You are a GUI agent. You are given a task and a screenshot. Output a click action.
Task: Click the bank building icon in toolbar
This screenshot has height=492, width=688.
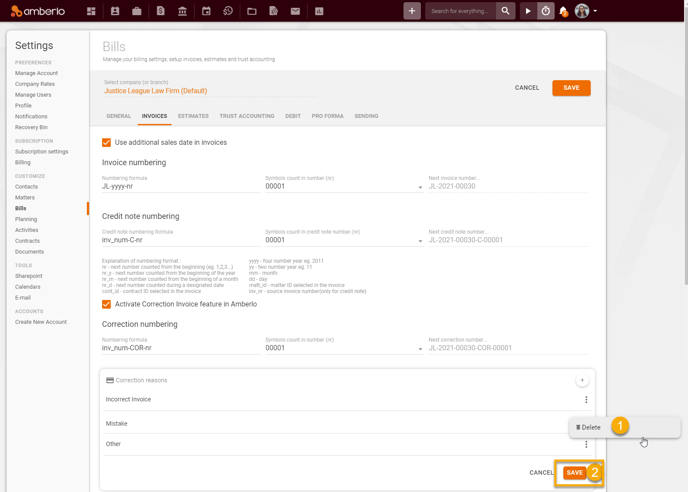tap(182, 11)
